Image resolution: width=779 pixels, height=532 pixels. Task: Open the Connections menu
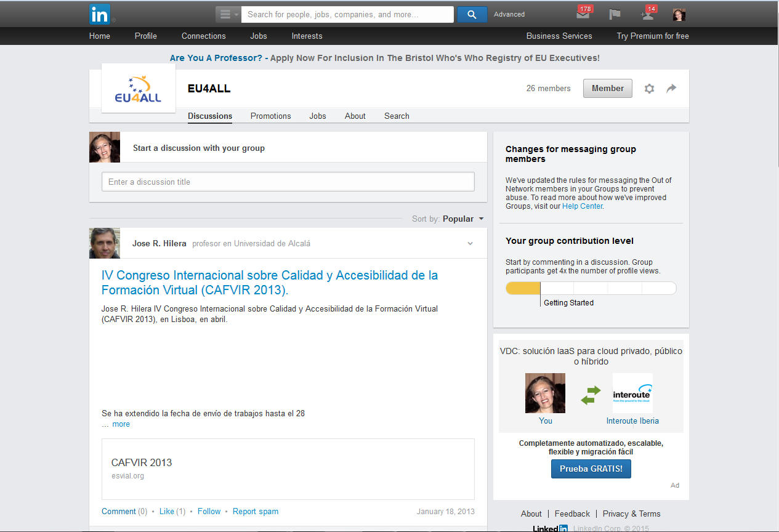204,36
